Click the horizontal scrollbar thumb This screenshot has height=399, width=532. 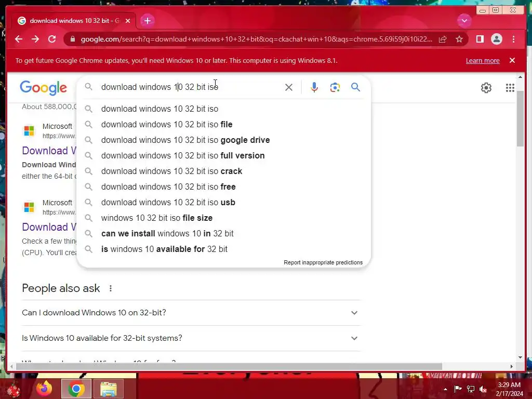tap(228, 366)
